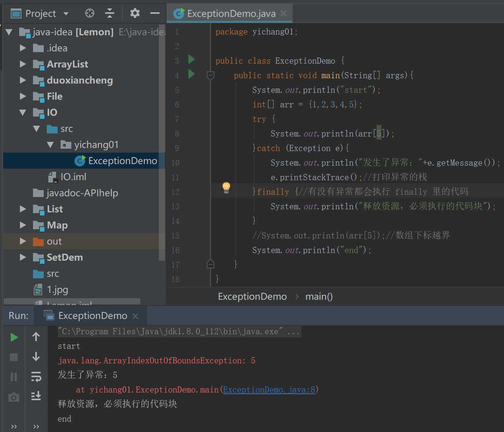This screenshot has width=504, height=432.
Task: Click the java.exe command line in console
Action: click(179, 332)
